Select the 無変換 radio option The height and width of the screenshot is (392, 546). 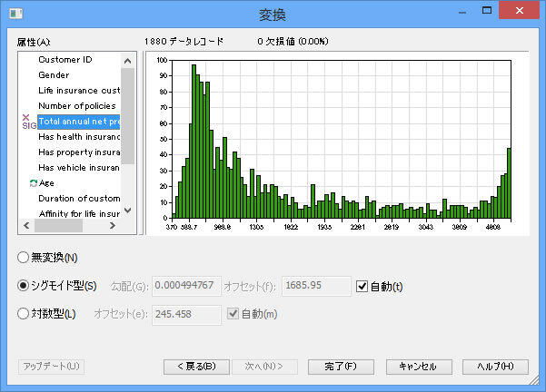click(24, 258)
